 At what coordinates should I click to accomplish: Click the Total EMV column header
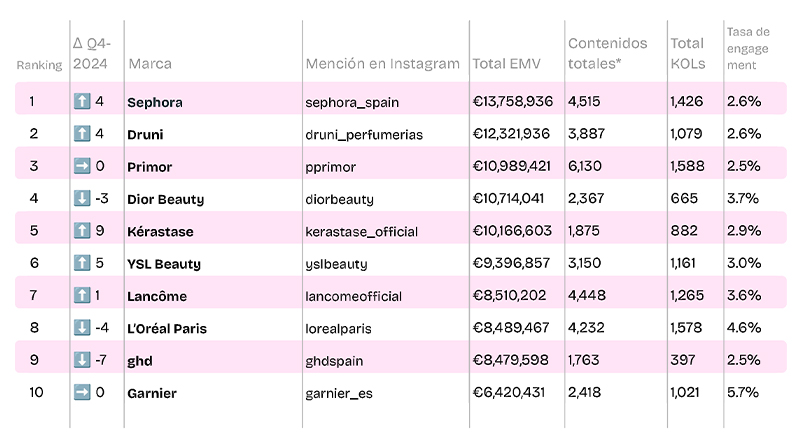click(x=507, y=64)
